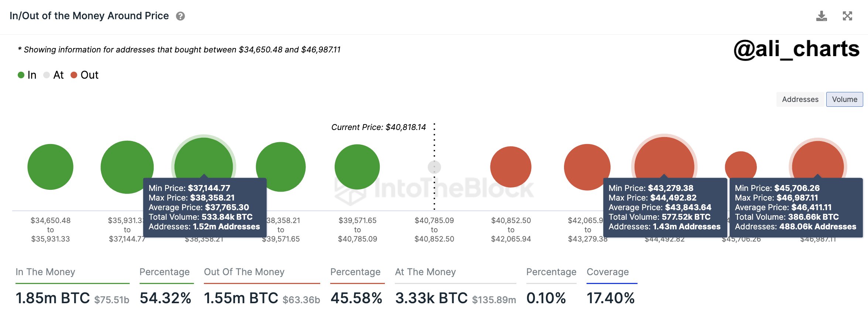Switch to the Addresses tab
Image resolution: width=868 pixels, height=325 pixels.
(x=800, y=99)
